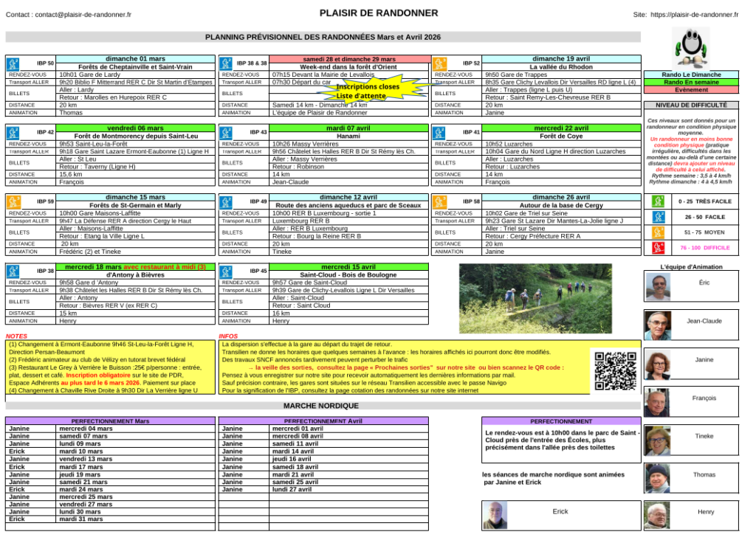Screen dimensions: 756x543
Task: Click the Rando Le Dimanche color legend
Action: (690, 75)
